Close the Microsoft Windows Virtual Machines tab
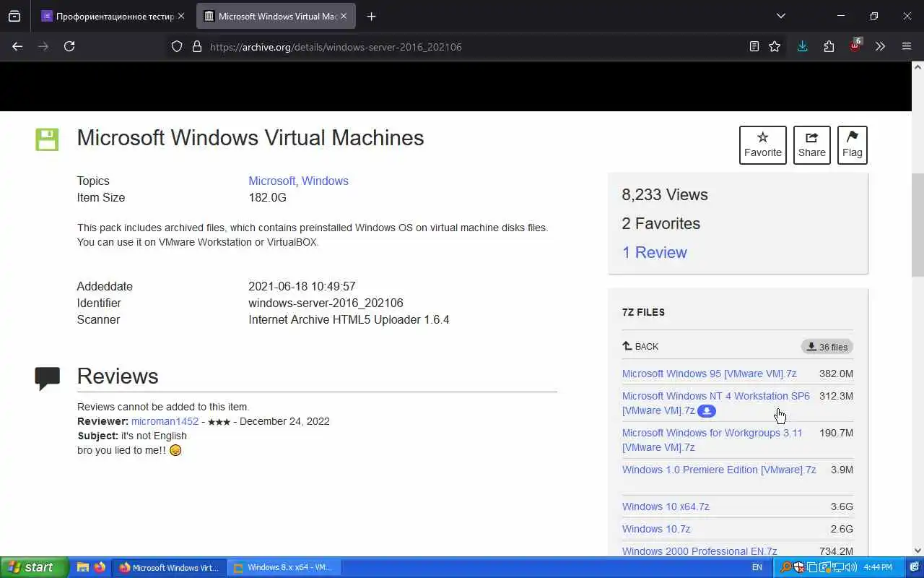Image resolution: width=924 pixels, height=578 pixels. 344,16
